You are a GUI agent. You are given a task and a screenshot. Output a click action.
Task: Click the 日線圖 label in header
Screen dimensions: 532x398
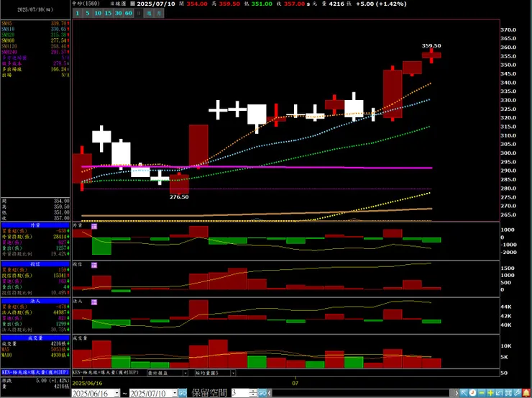click(117, 4)
